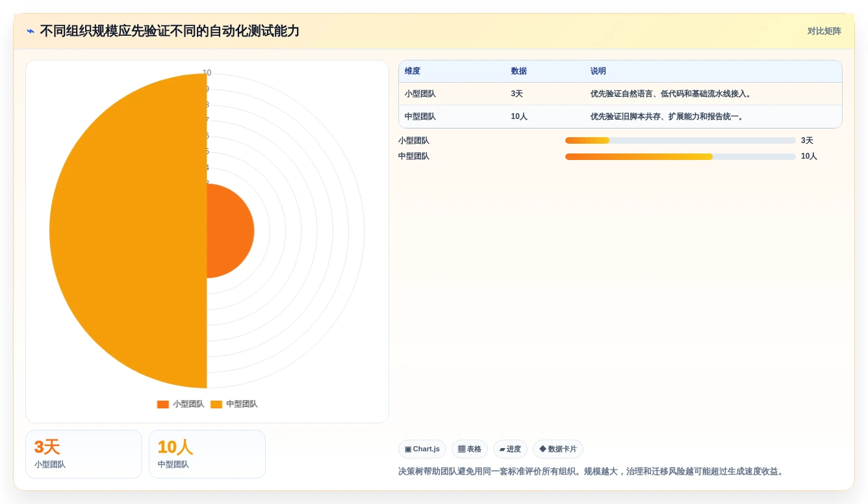Select the 小型团队 table row cell
Viewport: 868px width, 504px height.
[420, 94]
